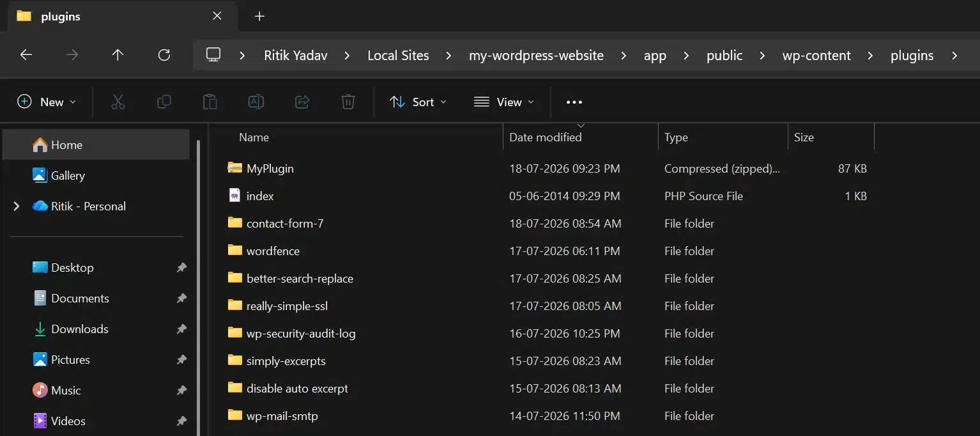Select the really-simple-ssl folder icon
This screenshot has height=436, width=980.
click(235, 305)
